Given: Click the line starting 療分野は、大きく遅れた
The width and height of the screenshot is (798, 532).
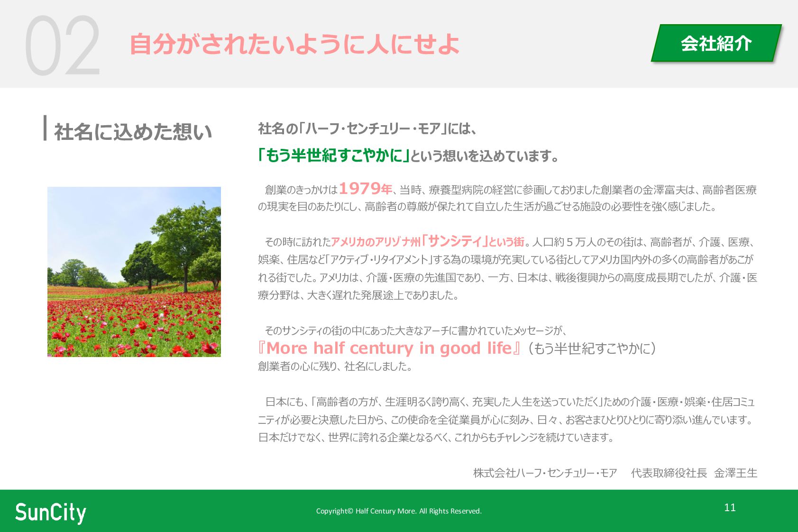Looking at the screenshot, I should 359,295.
